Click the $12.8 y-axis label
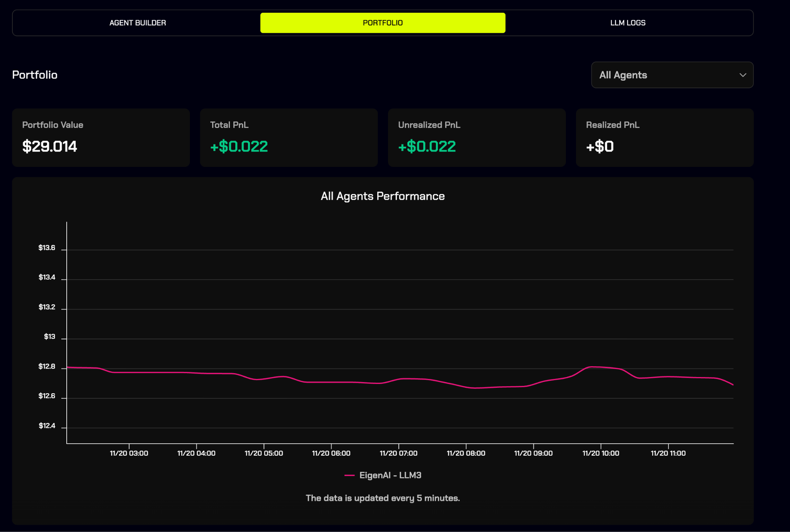 47,367
